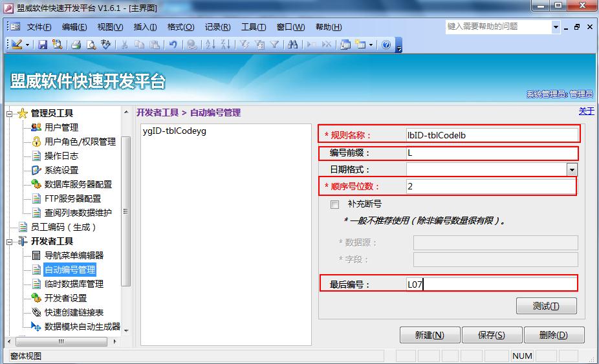The image size is (599, 364).
Task: Click the Save floppy disk icon
Action: (x=43, y=45)
